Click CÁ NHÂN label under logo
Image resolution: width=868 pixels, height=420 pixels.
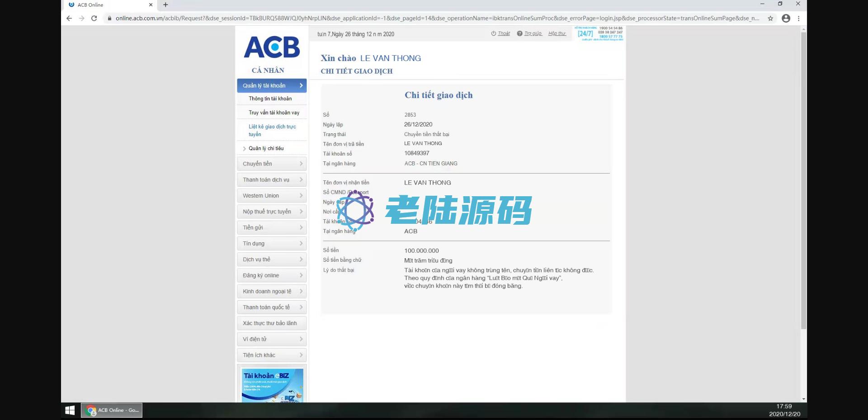[x=268, y=71]
